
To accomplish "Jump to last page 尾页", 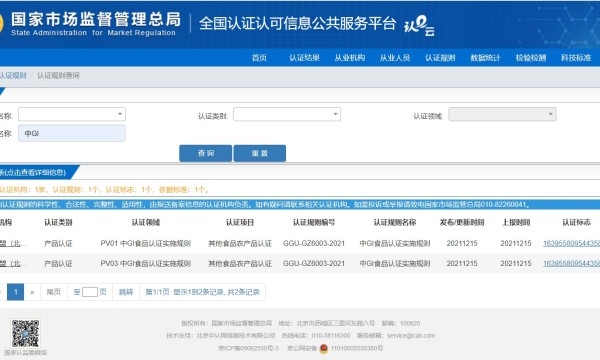I will [54, 292].
